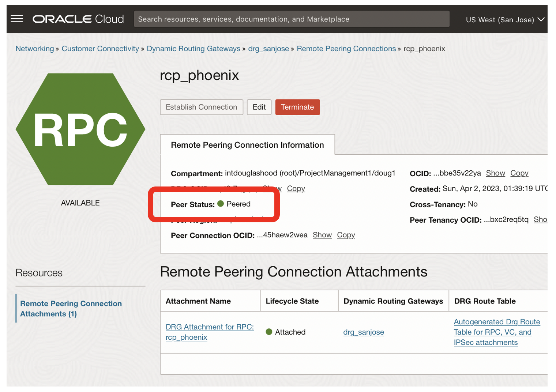The width and height of the screenshot is (556, 392).
Task: Show the full OCID value
Action: pyautogui.click(x=496, y=173)
